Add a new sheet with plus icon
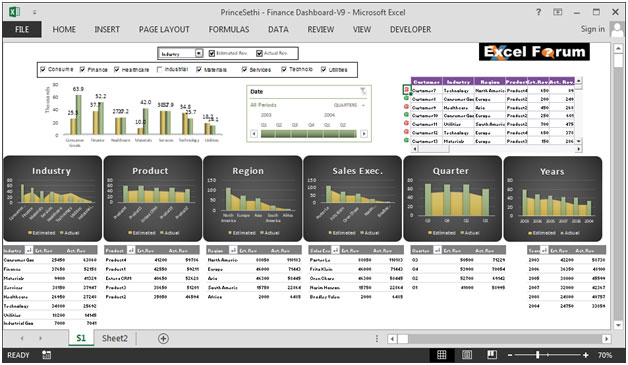This screenshot has width=628, height=365. (x=163, y=339)
